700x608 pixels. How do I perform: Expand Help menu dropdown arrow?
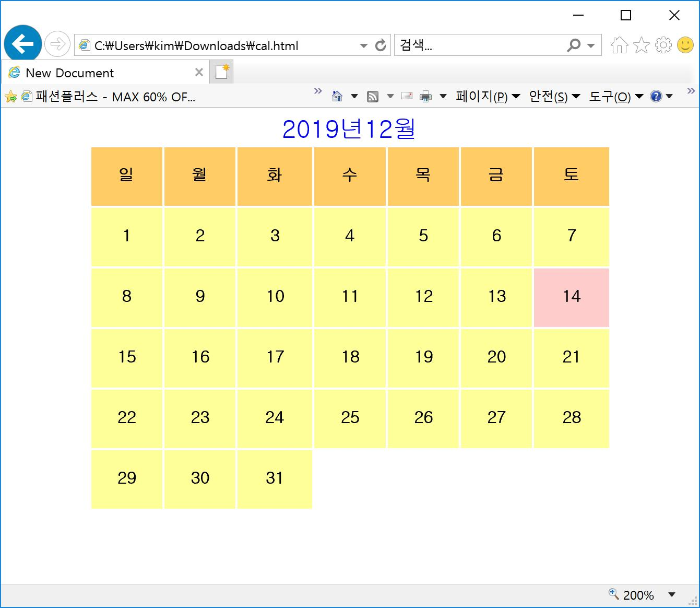[x=669, y=96]
